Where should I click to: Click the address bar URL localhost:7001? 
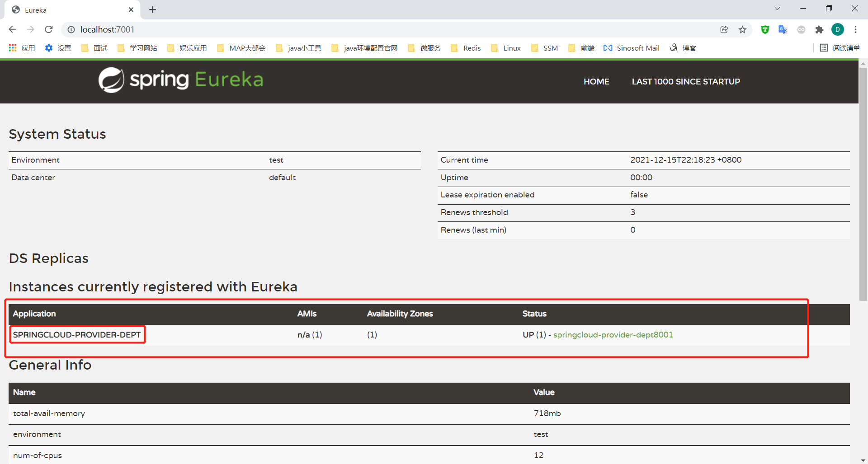(107, 29)
